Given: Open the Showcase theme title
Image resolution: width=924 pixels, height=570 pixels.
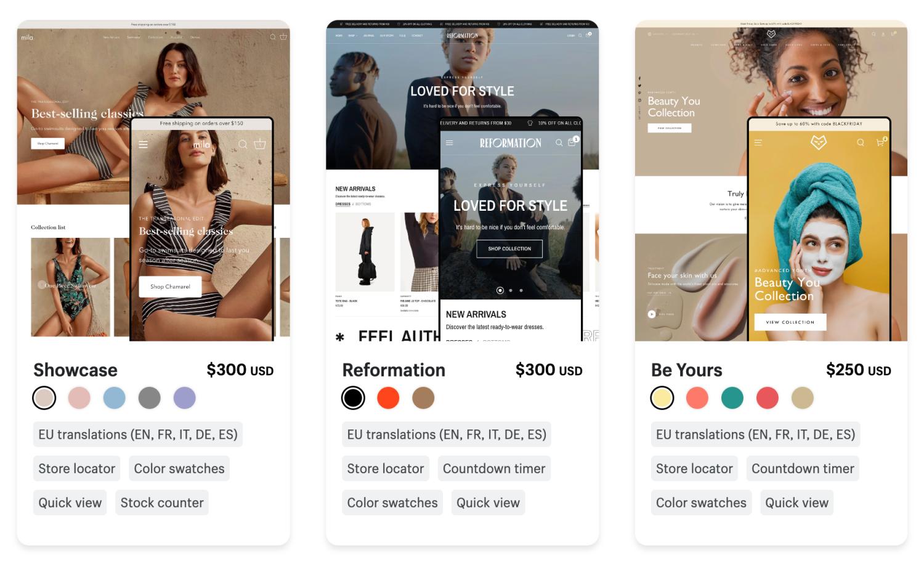Looking at the screenshot, I should pos(75,370).
